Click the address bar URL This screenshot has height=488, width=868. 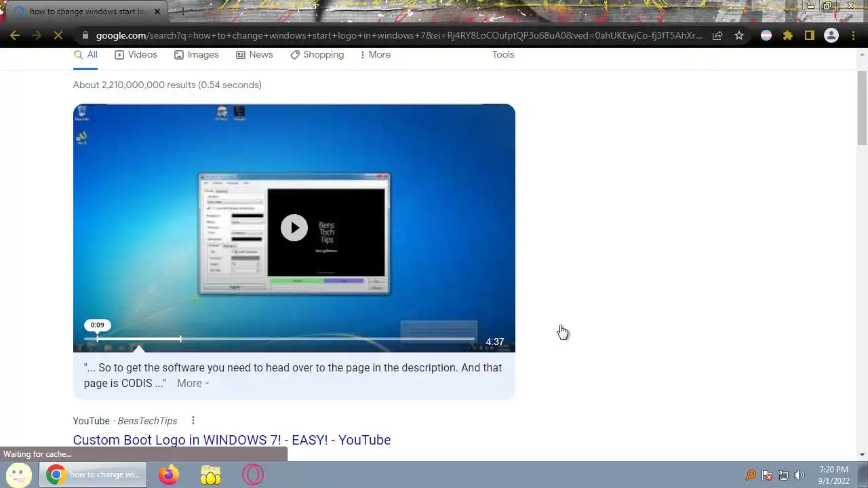pos(399,36)
